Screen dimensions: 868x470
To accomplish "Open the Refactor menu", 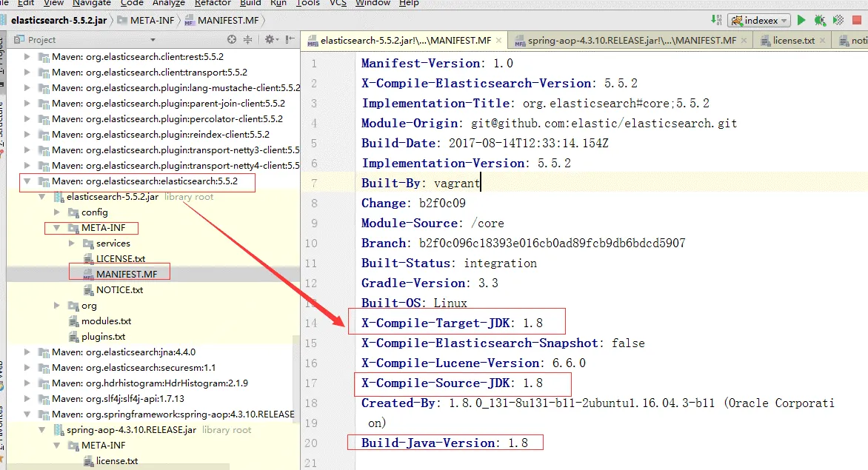I will (212, 3).
